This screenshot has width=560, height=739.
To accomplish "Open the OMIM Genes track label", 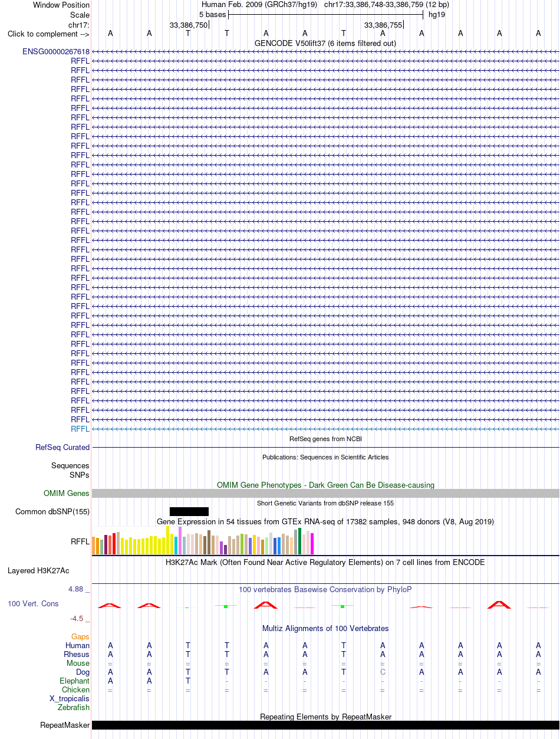I will (x=67, y=493).
